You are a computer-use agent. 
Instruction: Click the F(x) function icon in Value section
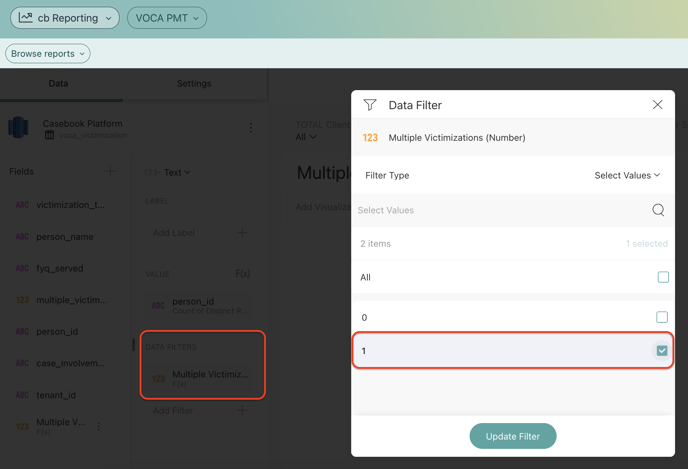(242, 273)
